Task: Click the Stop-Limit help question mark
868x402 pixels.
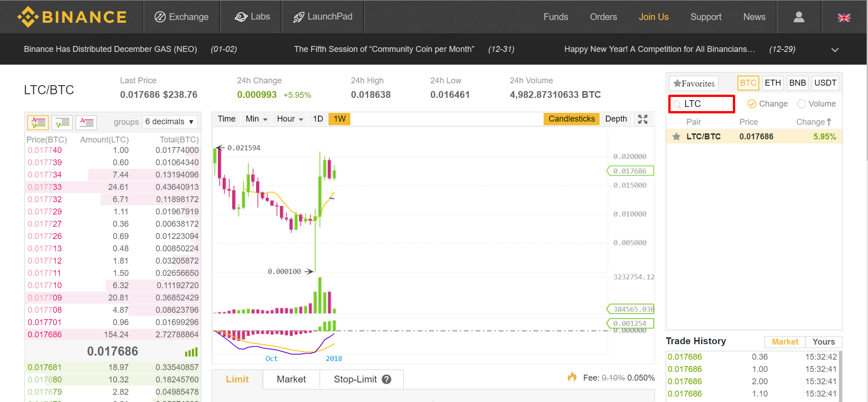Action: (387, 379)
